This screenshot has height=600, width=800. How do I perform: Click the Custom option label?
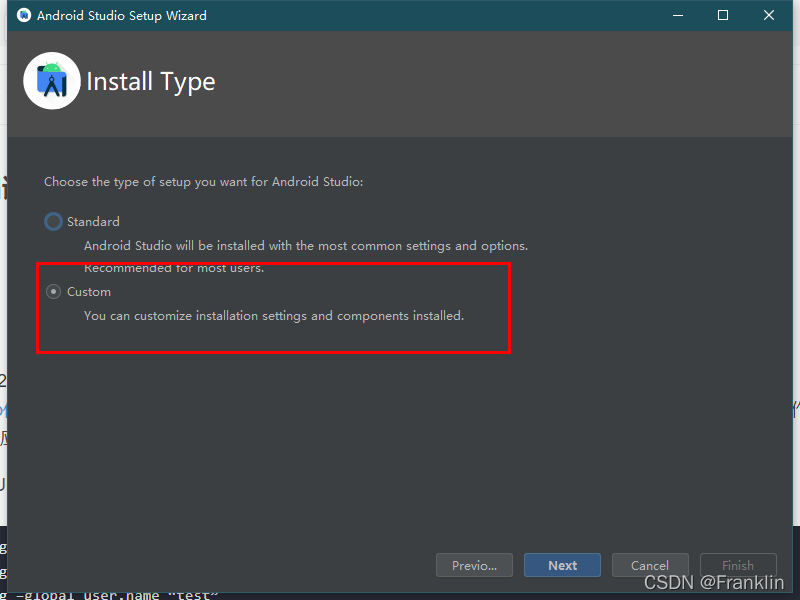(x=89, y=291)
